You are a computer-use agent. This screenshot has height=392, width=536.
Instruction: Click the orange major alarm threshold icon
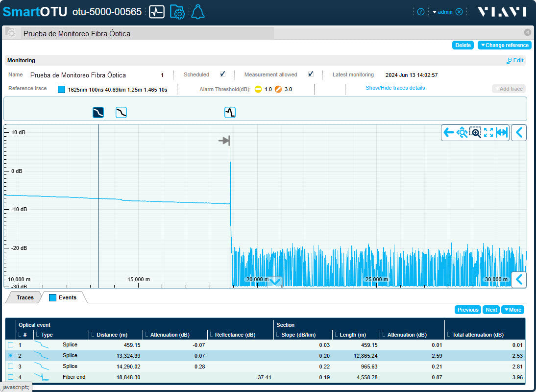[x=278, y=89]
